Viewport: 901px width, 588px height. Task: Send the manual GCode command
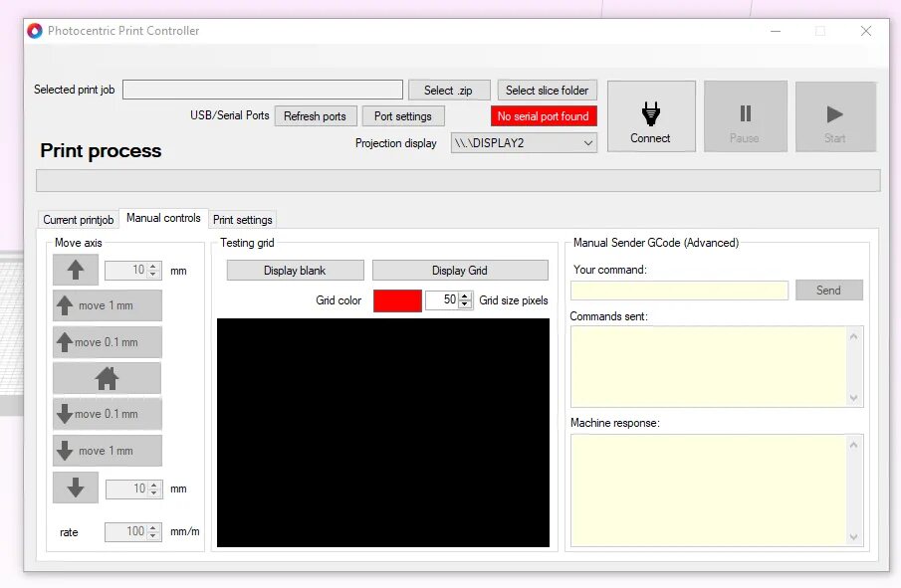(x=829, y=291)
